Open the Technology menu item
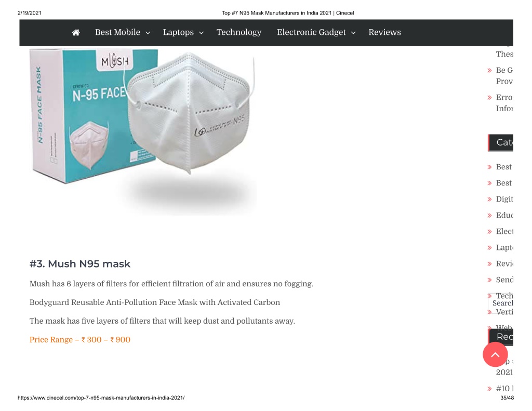Viewport: 532px width, 411px height. point(239,32)
